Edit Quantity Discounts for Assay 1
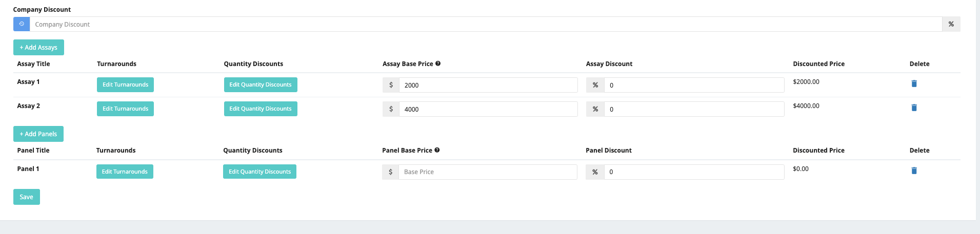Screen dimensions: 980x234 tap(261, 84)
